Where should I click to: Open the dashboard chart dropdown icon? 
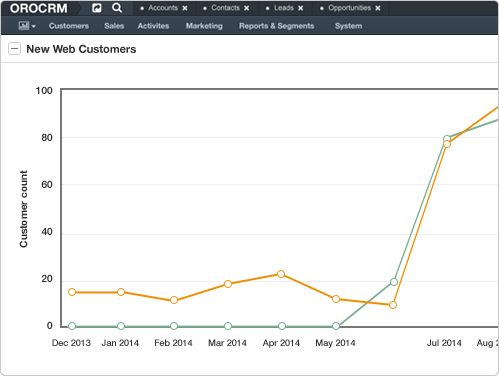coord(27,26)
